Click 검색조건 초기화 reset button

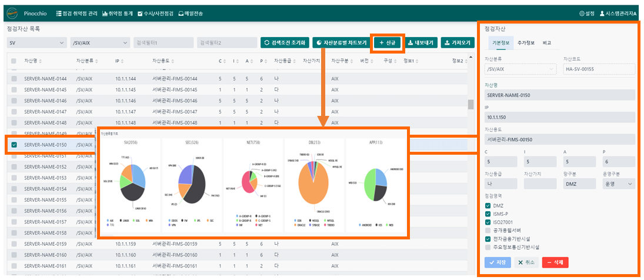tap(285, 43)
